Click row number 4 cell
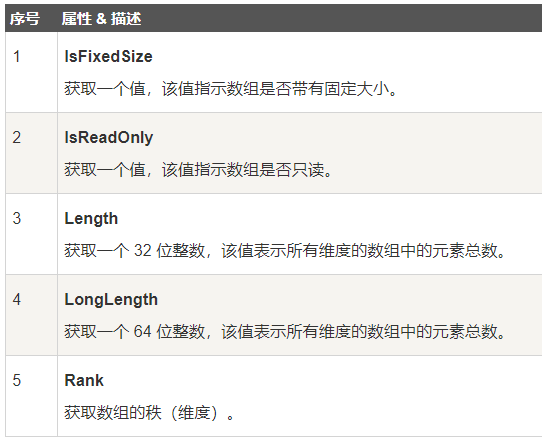The height and width of the screenshot is (445, 542). coord(31,315)
